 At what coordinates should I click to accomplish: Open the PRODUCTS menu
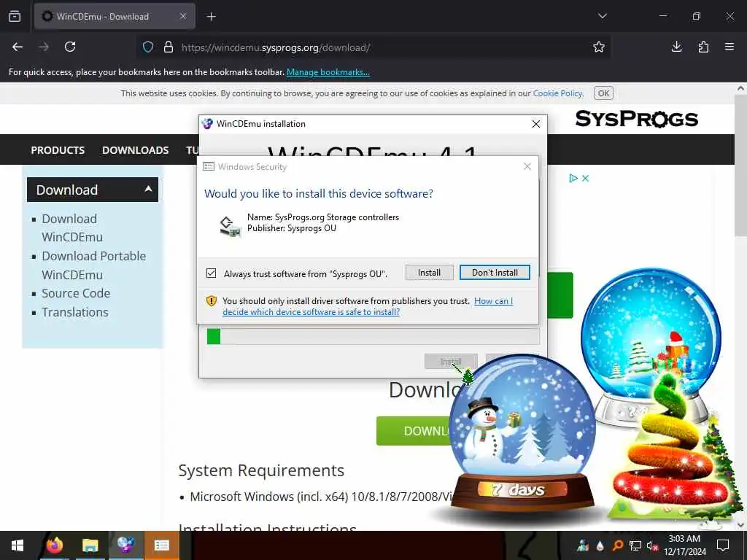pos(58,150)
